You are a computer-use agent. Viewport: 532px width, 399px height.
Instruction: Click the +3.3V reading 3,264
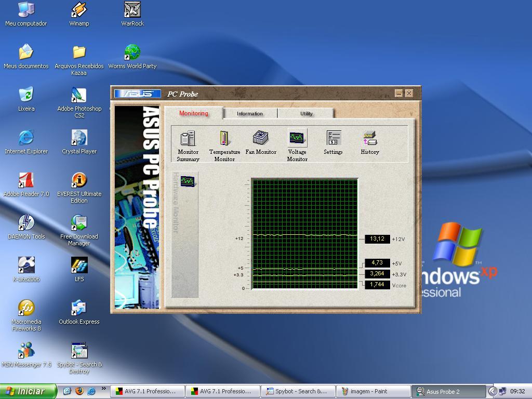377,274
